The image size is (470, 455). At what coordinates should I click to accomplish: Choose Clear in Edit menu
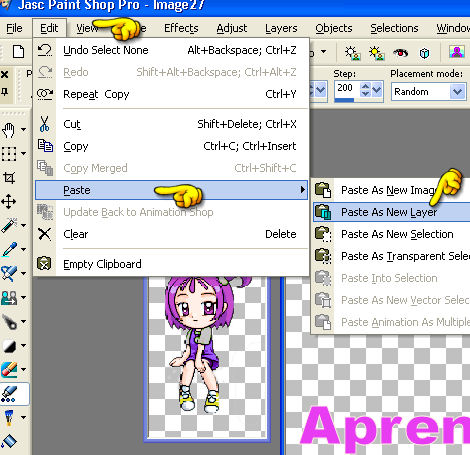point(171,234)
